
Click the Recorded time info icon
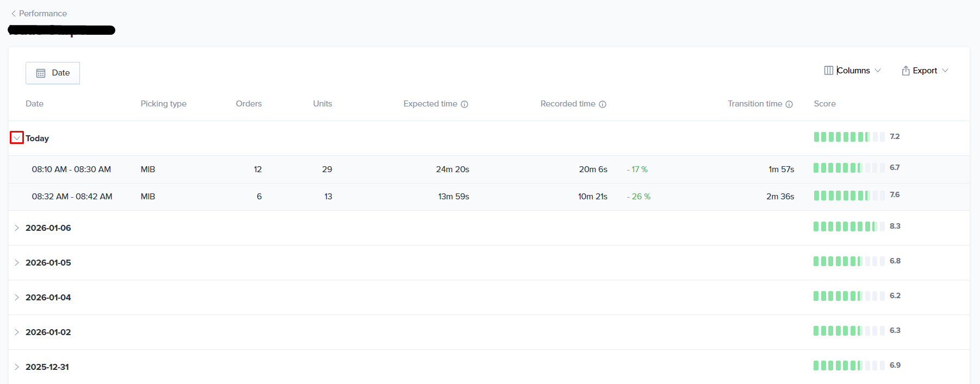(x=603, y=104)
